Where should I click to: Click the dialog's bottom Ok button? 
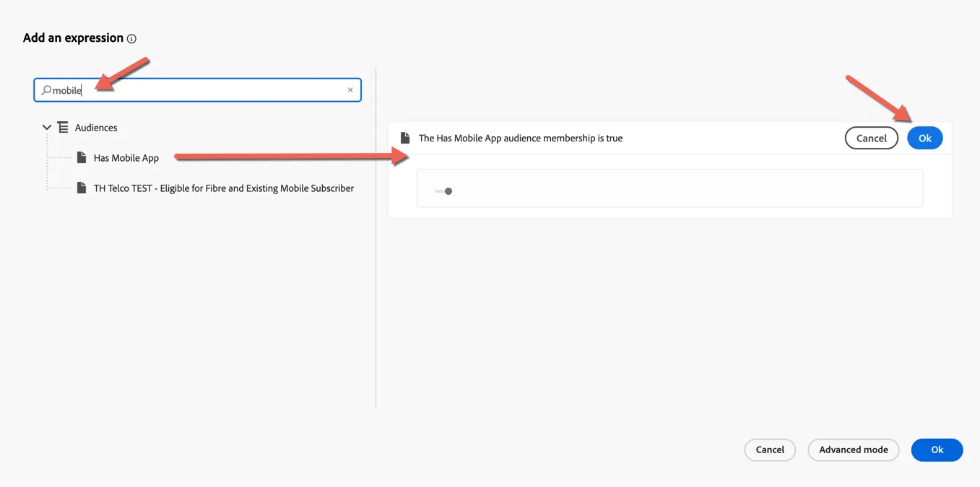937,449
